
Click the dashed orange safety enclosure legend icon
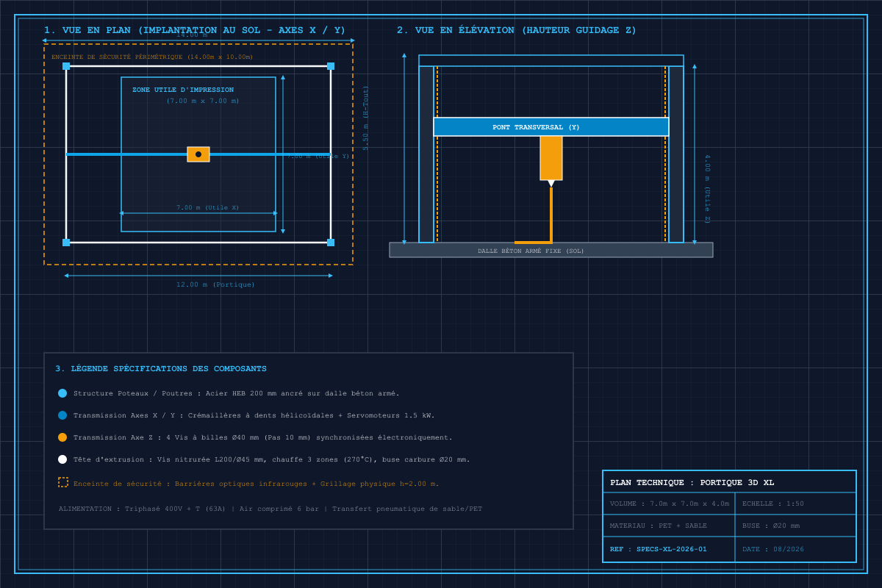click(x=63, y=482)
